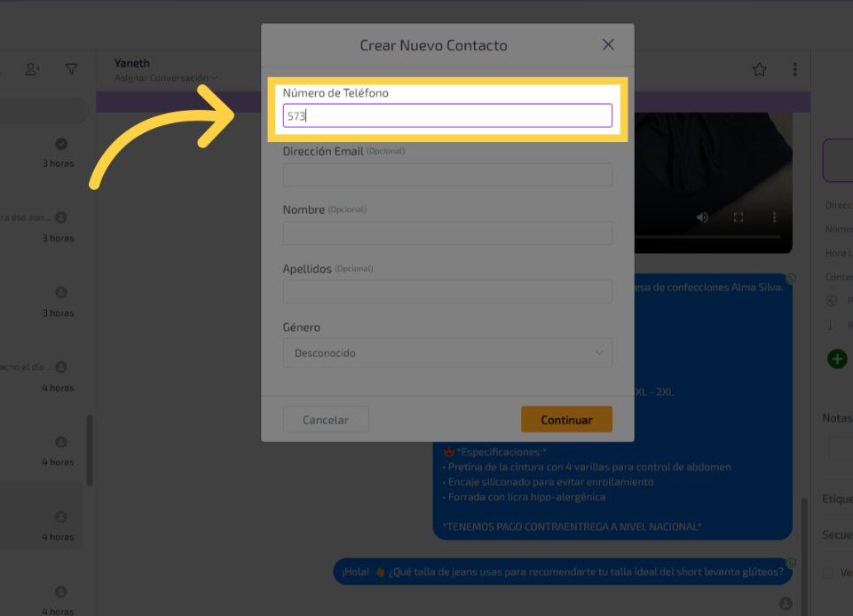The height and width of the screenshot is (616, 853).
Task: Click the Número de Teléfono field
Action: point(447,115)
